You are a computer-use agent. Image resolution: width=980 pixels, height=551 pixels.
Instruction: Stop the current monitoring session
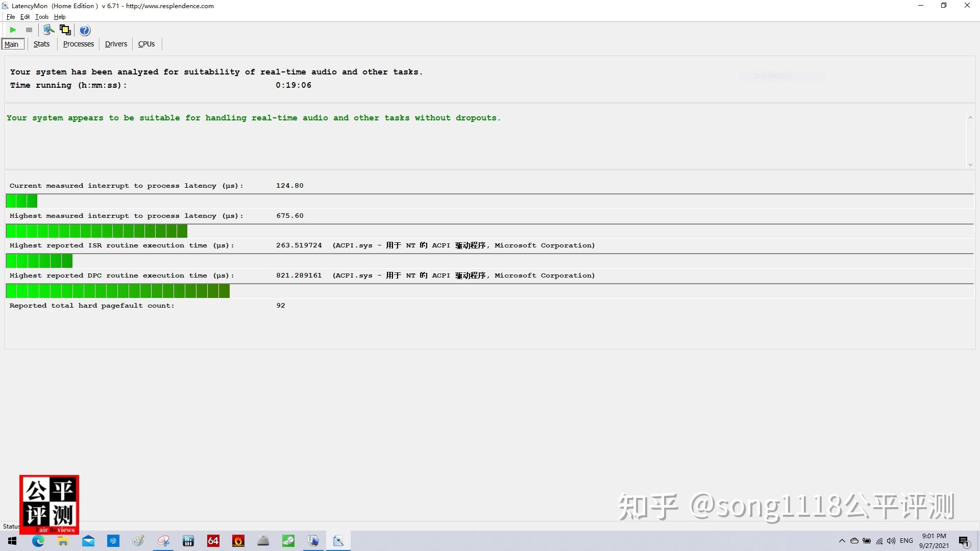pyautogui.click(x=29, y=30)
